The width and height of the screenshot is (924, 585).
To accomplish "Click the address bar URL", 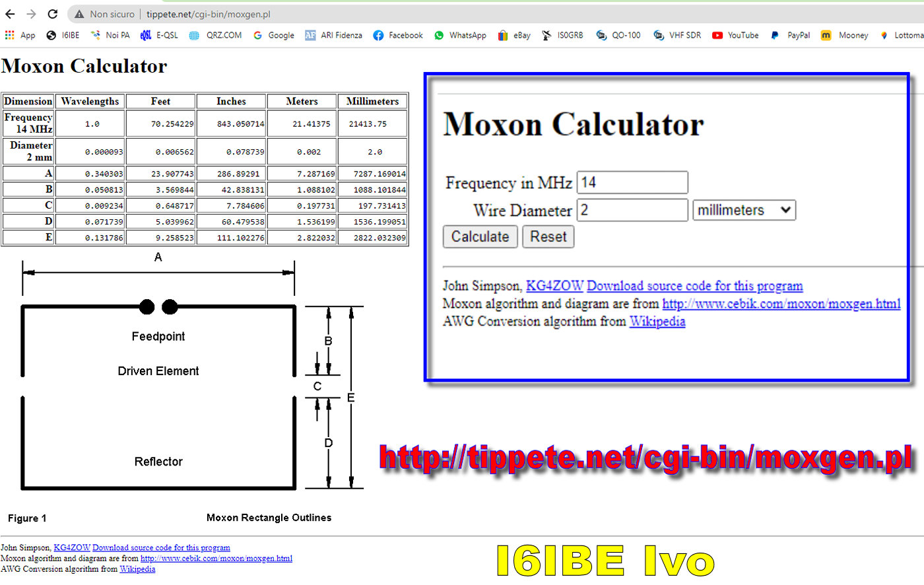I will point(209,14).
